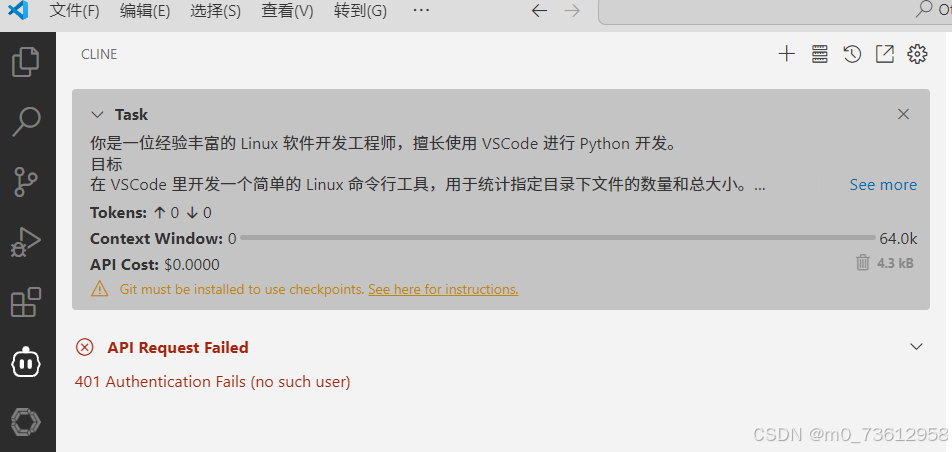
Task: Open the Search view in activity bar
Action: 26,122
